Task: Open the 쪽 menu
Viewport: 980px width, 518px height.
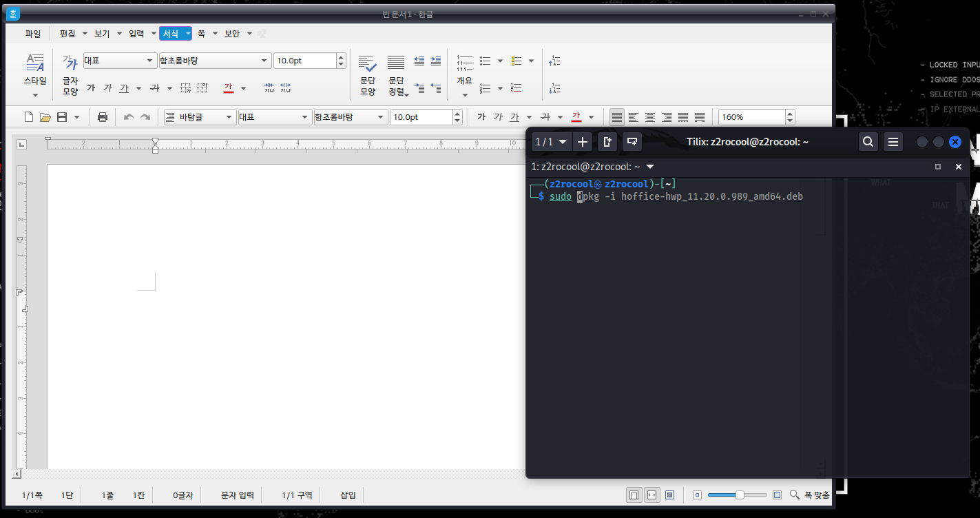Action: click(201, 33)
